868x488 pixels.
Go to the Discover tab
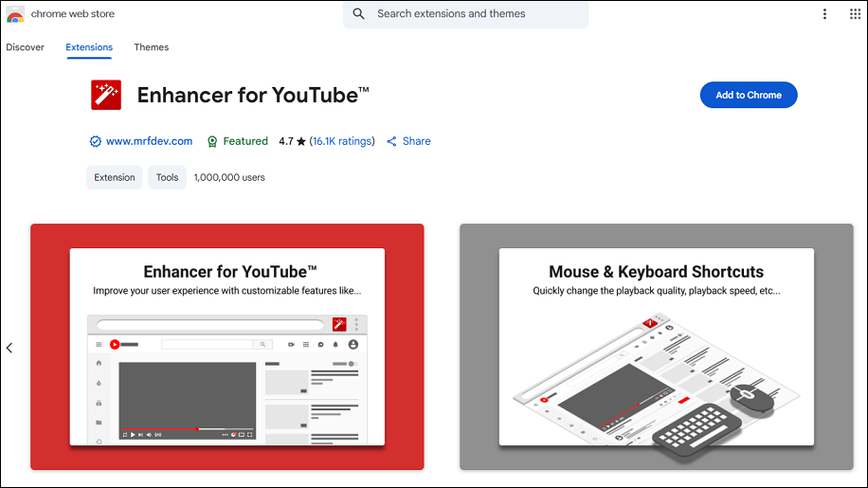tap(25, 47)
